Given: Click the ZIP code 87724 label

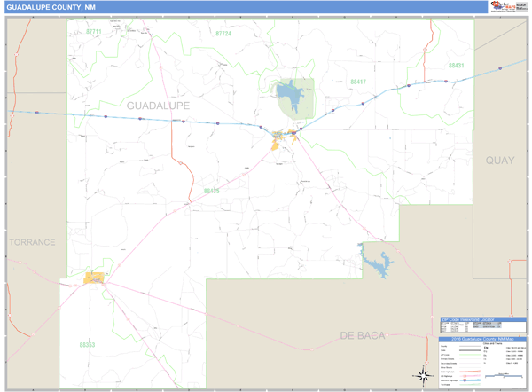Looking at the screenshot, I should tap(223, 33).
